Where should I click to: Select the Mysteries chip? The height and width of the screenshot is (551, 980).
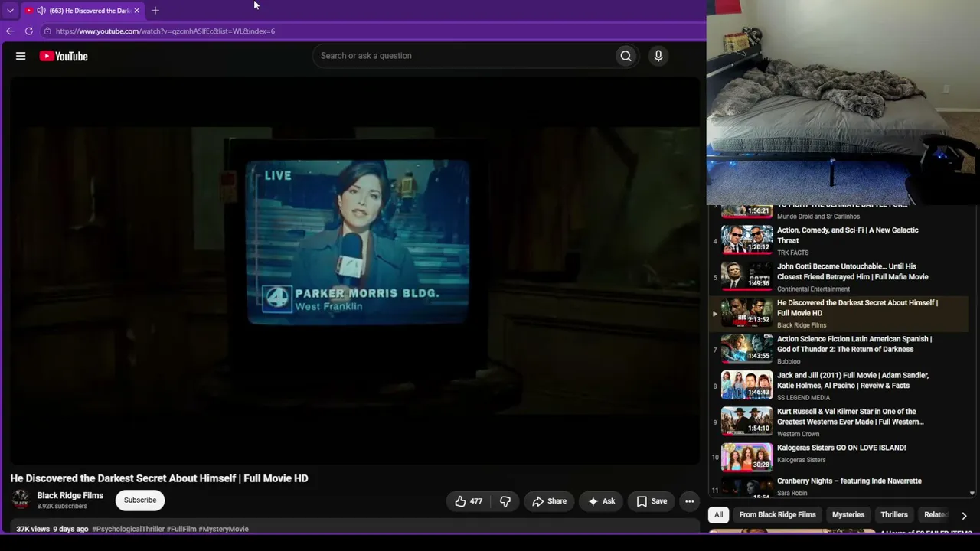tap(848, 515)
